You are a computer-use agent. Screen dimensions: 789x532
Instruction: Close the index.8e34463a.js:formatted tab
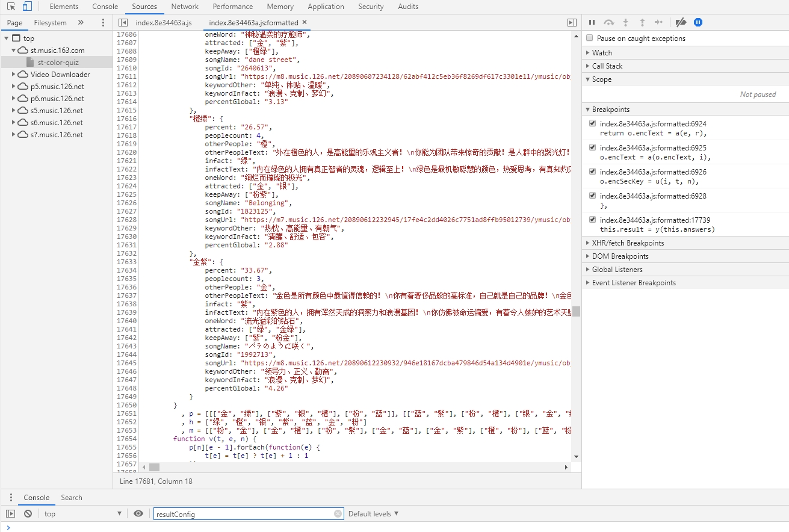[x=305, y=22]
